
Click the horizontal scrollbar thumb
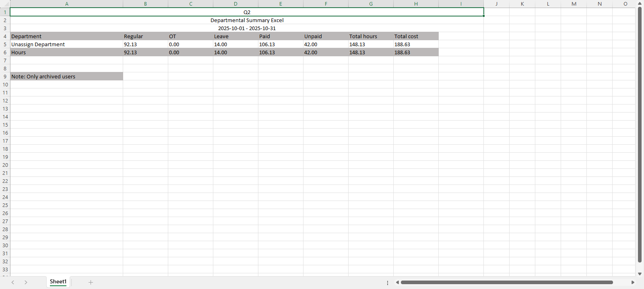coord(506,282)
